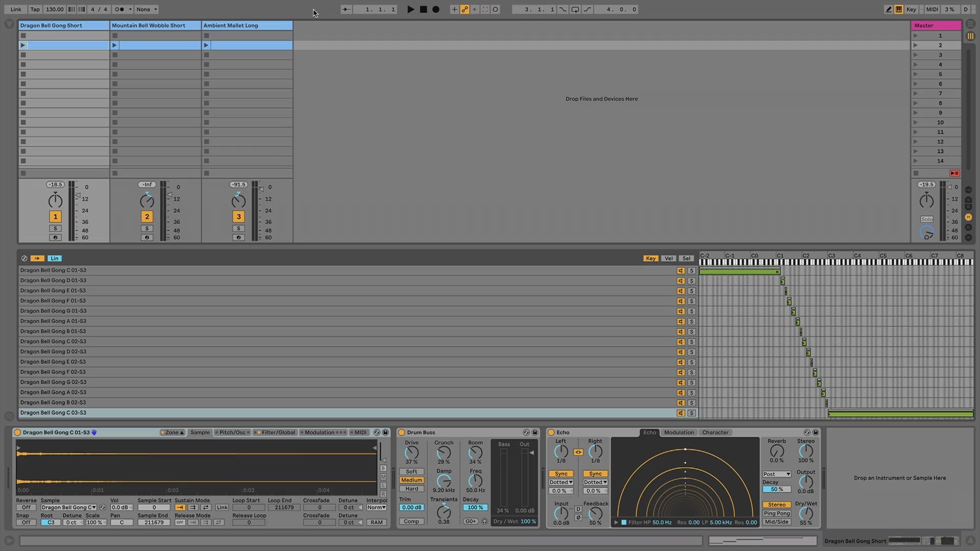The image size is (980, 551).
Task: Click the Arrangement Record button
Action: 435,9
